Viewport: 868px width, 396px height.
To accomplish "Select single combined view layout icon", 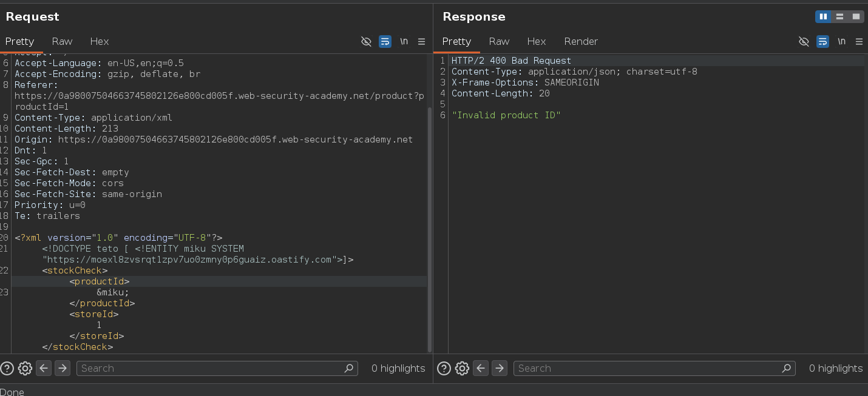I will [x=856, y=16].
